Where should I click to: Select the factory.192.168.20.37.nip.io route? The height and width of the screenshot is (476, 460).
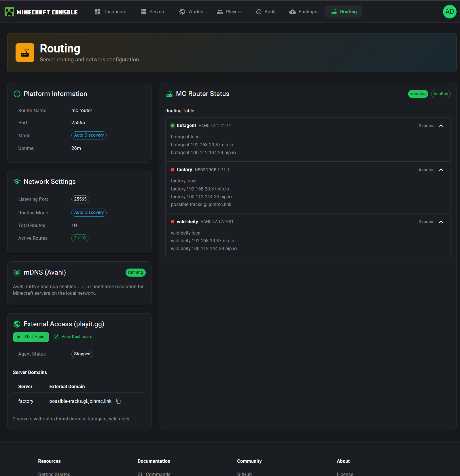coord(200,189)
